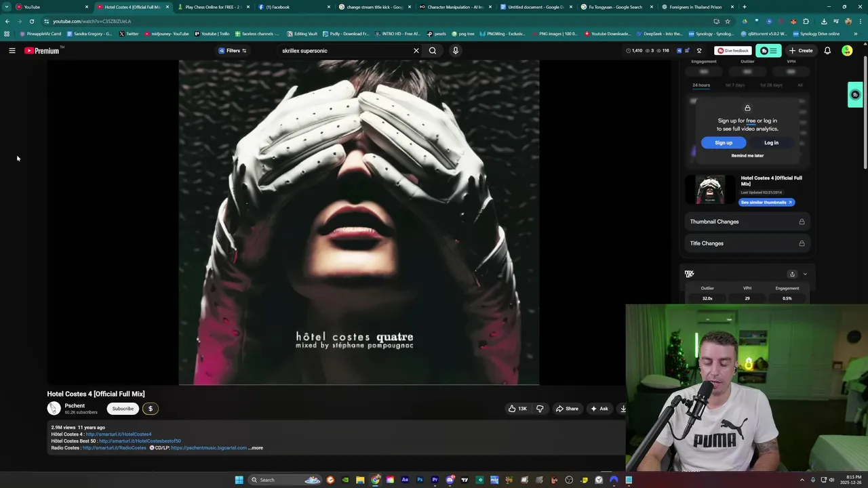Select the 24 hours analytics tab
This screenshot has height=488, width=868.
(x=701, y=85)
